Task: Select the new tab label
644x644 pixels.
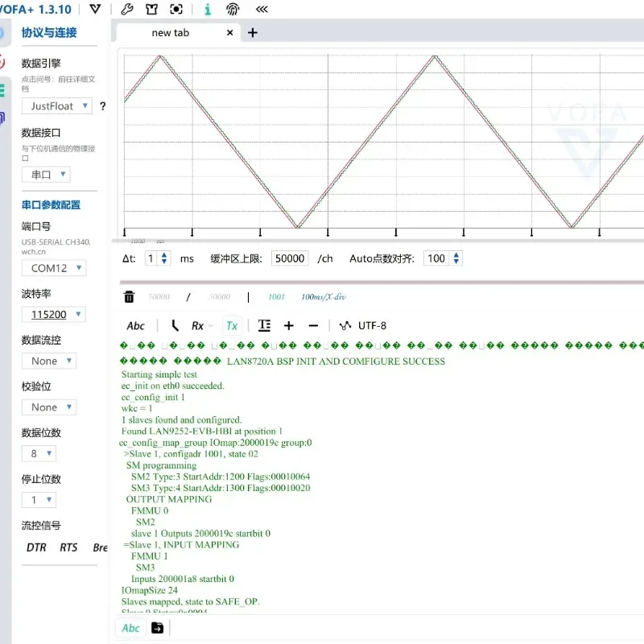Action: [x=171, y=33]
